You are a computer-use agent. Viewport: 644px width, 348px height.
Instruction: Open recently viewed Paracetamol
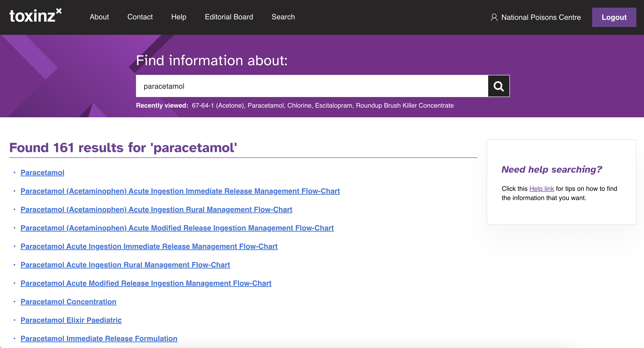point(266,106)
